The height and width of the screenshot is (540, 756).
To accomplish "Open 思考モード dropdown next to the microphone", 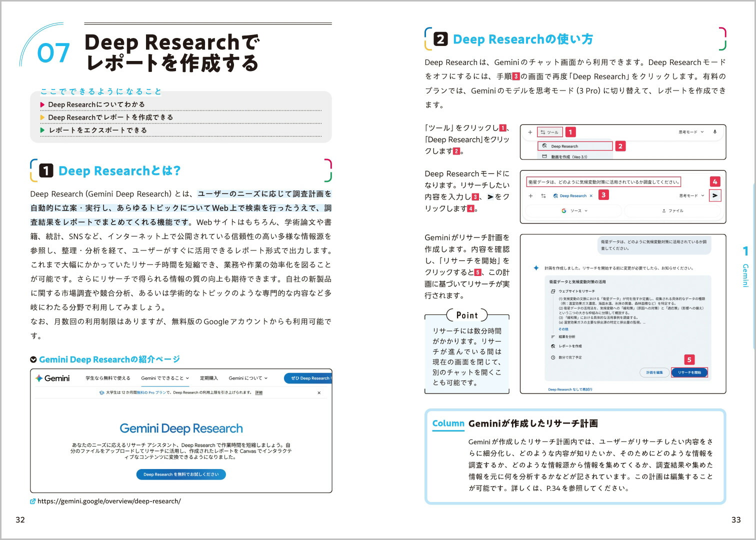I will click(691, 132).
